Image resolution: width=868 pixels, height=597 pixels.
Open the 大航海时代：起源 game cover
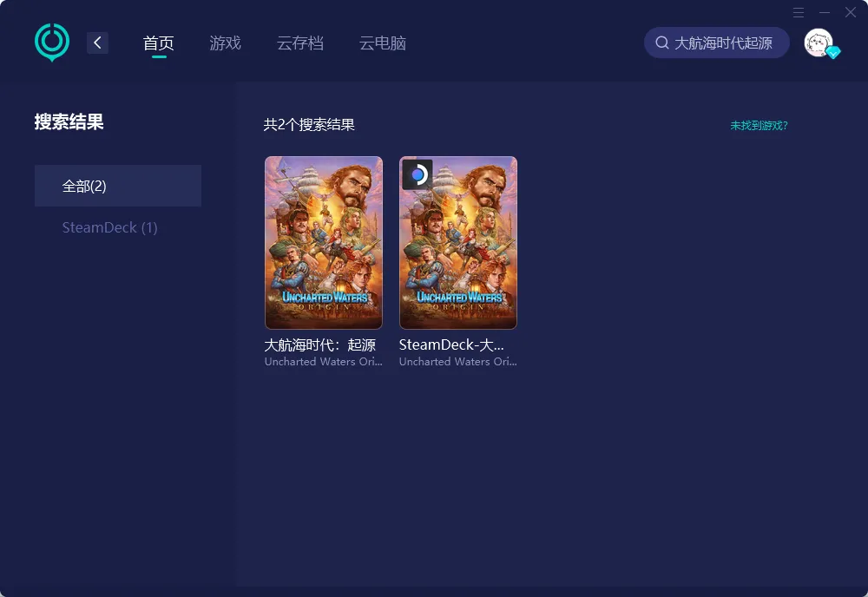(323, 242)
